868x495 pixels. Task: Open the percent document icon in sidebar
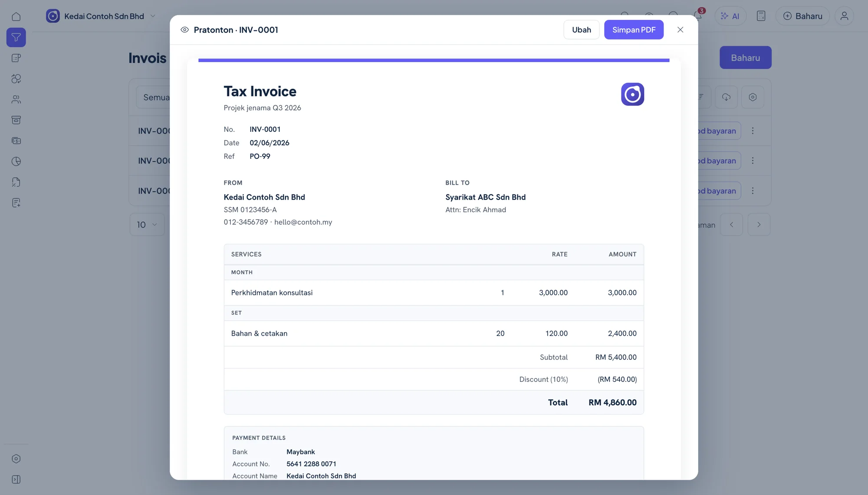[16, 182]
